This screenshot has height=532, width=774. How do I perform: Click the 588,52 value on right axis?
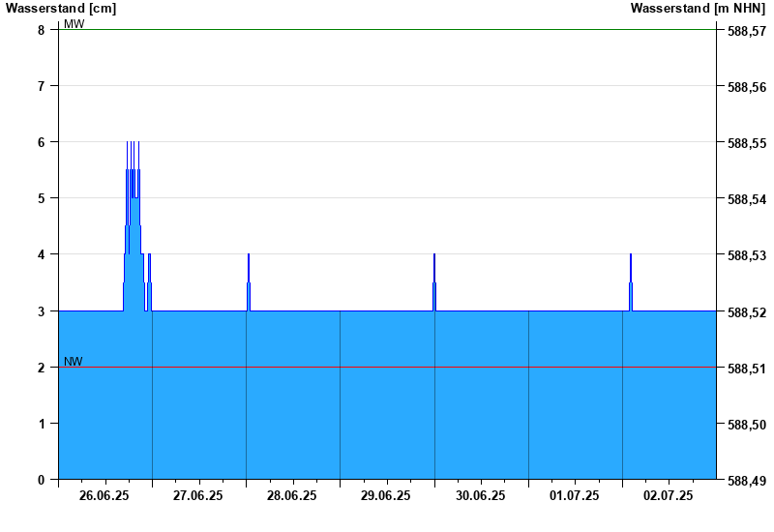point(746,312)
